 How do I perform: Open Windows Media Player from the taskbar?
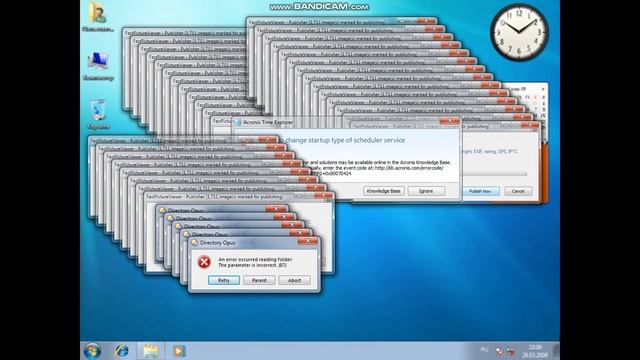[x=178, y=351]
